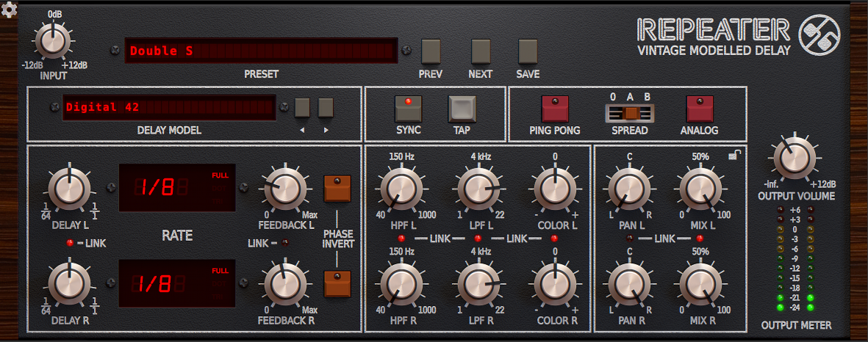Open the delay model display Digital 42

click(168, 107)
